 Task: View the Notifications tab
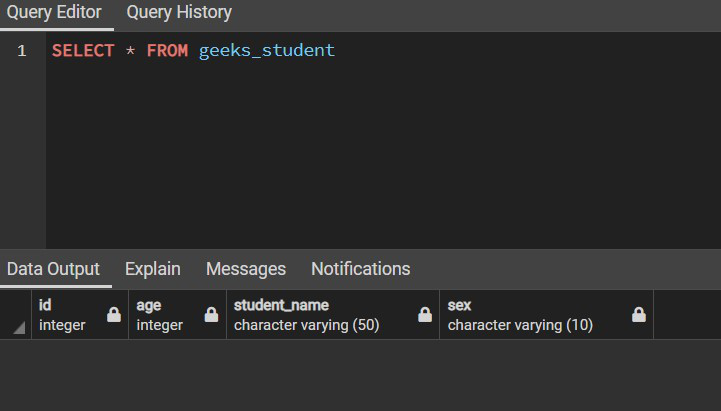point(360,269)
